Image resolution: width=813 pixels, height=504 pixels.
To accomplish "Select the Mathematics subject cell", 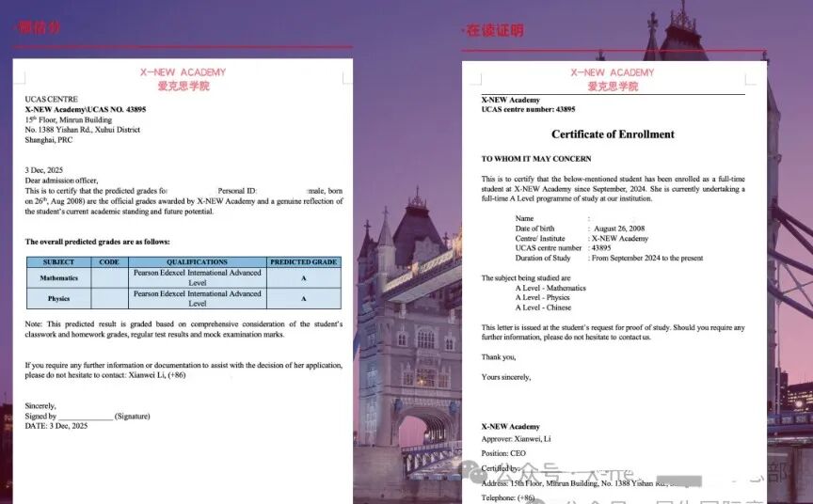I will (x=58, y=278).
